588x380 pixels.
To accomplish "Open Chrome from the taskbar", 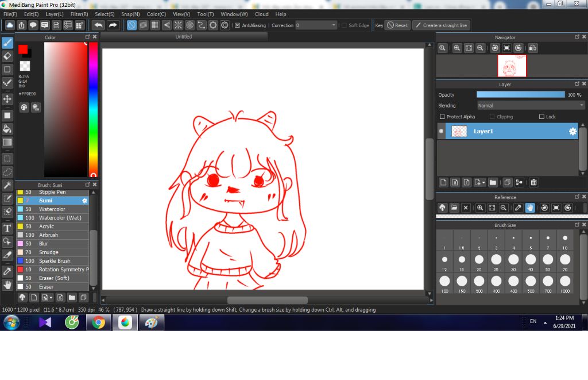I will [x=98, y=323].
